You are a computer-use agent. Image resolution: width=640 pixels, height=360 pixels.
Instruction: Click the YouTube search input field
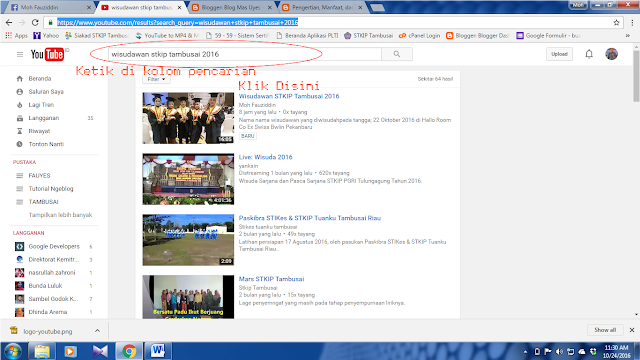click(245, 54)
